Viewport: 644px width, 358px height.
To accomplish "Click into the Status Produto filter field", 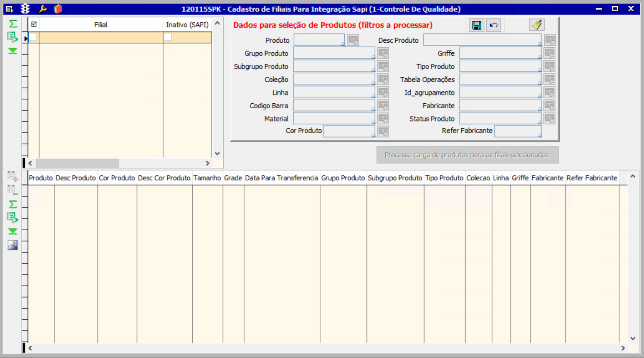I will (500, 118).
